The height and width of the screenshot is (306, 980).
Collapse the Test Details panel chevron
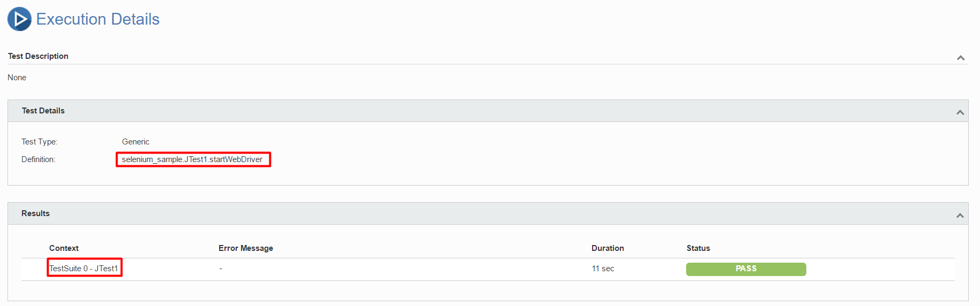point(960,112)
